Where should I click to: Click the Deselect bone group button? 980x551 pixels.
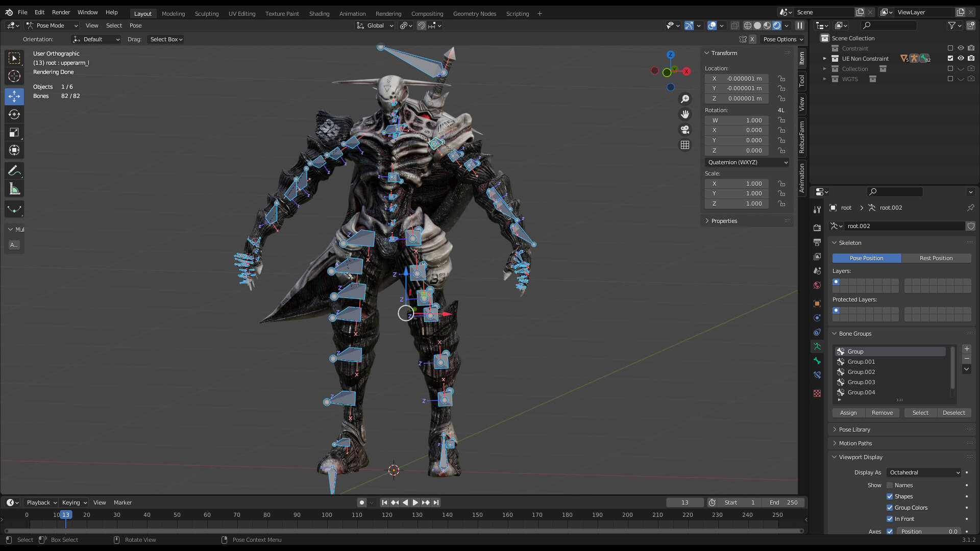coord(953,413)
